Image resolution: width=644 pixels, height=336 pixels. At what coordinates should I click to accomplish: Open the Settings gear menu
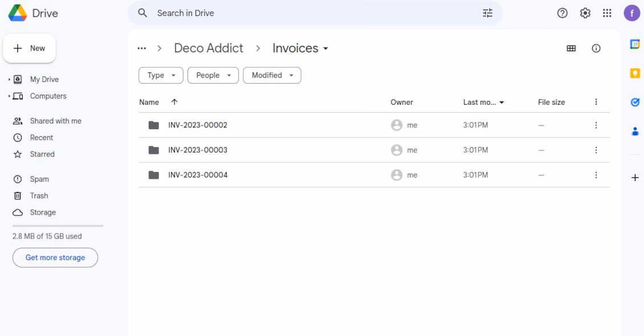click(585, 13)
